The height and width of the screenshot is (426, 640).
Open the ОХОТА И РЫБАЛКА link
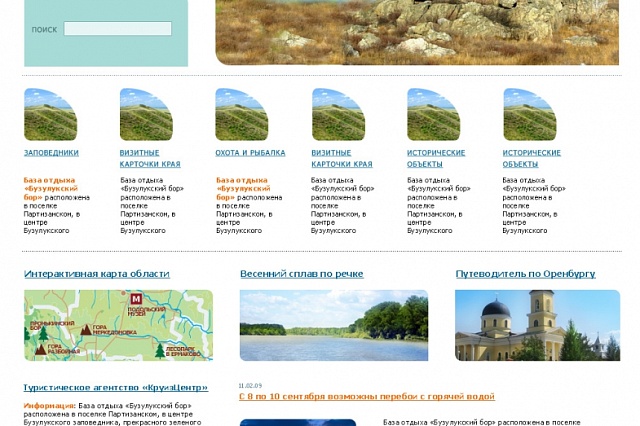[250, 153]
